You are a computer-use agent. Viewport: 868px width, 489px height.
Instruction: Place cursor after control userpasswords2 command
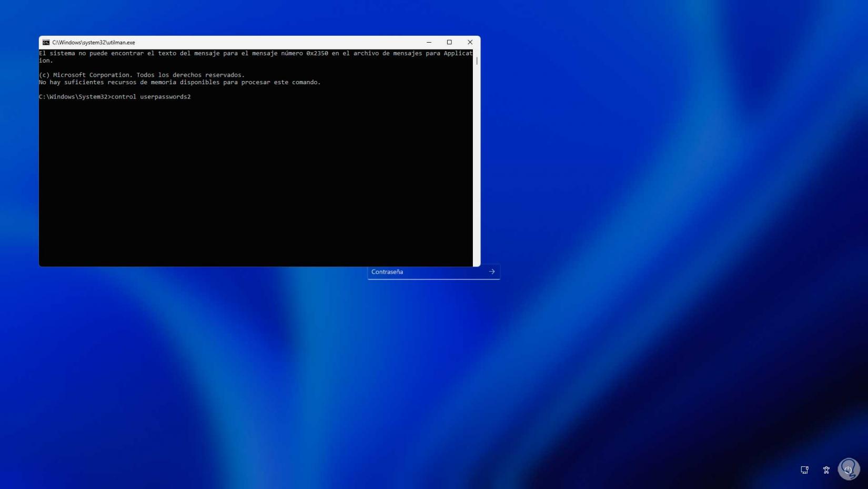(x=191, y=97)
